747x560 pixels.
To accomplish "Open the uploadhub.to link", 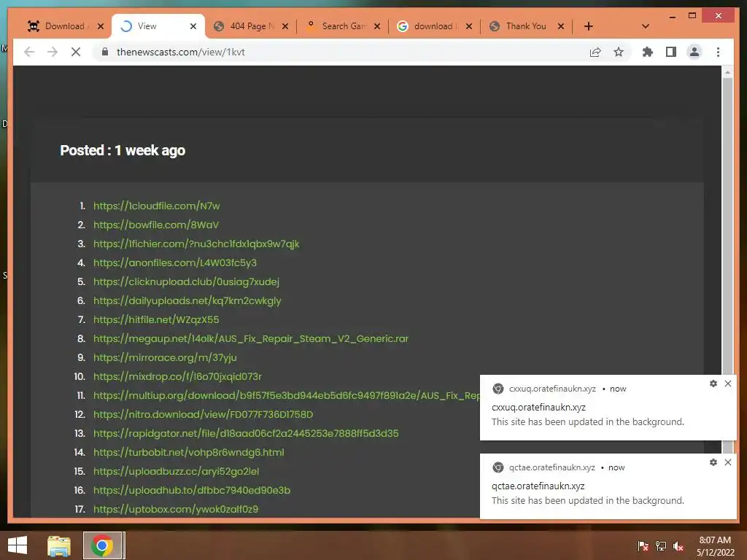I will tap(192, 491).
